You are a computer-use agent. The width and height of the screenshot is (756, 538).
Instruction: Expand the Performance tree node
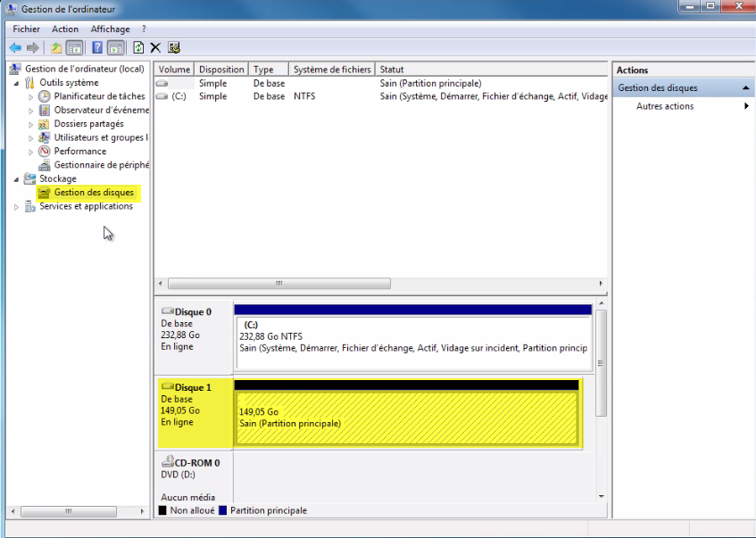[x=31, y=152]
